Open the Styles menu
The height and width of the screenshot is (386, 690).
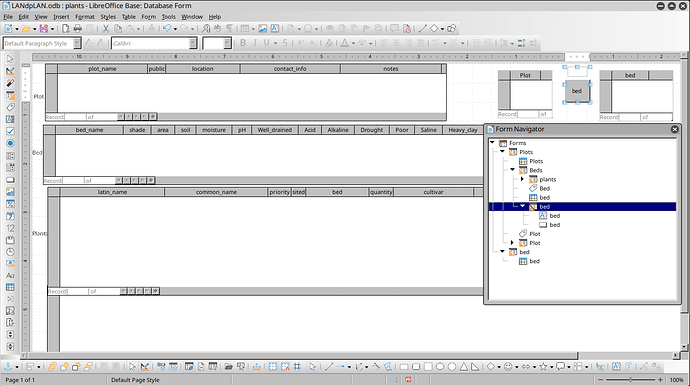pos(108,17)
